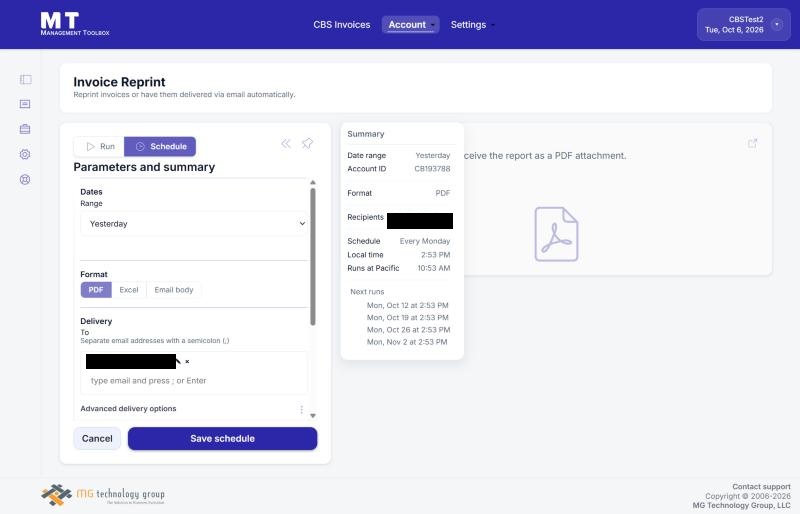Open report preview in new window icon
Screen dimensions: 800x514
pyautogui.click(x=752, y=143)
